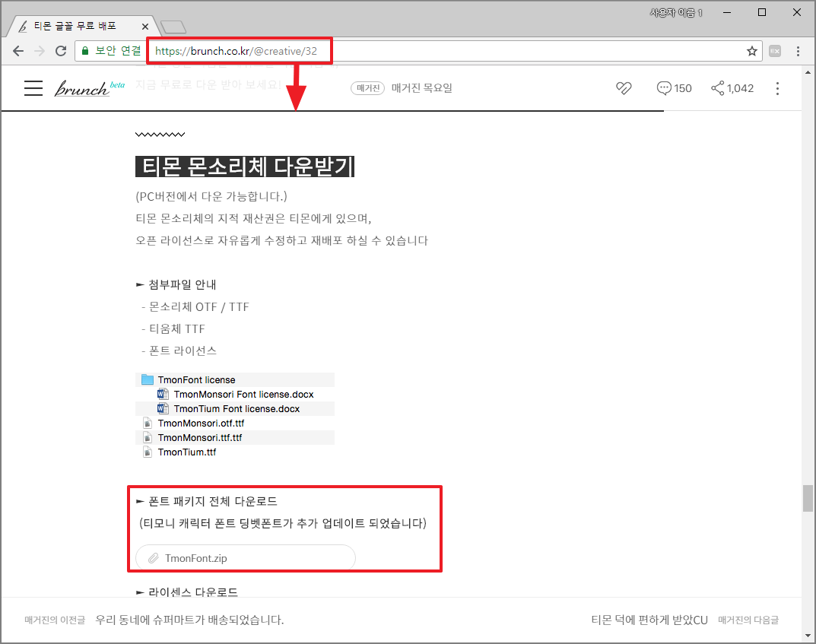Click the 사용자 이름 1 profile button
Viewport: 816px width, 644px height.
point(676,12)
